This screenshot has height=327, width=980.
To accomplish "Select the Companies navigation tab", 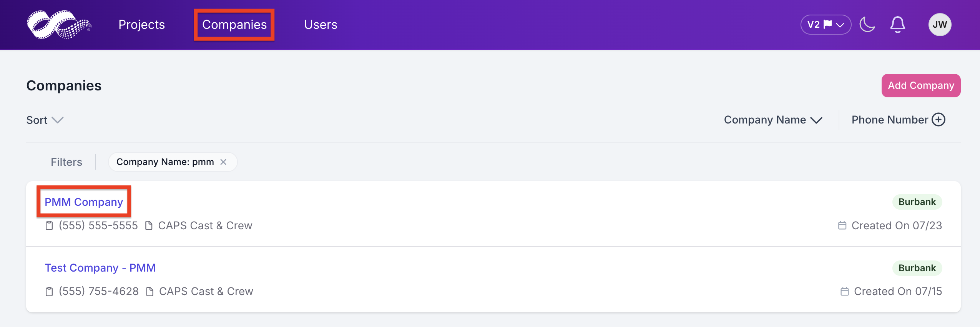I will [234, 25].
